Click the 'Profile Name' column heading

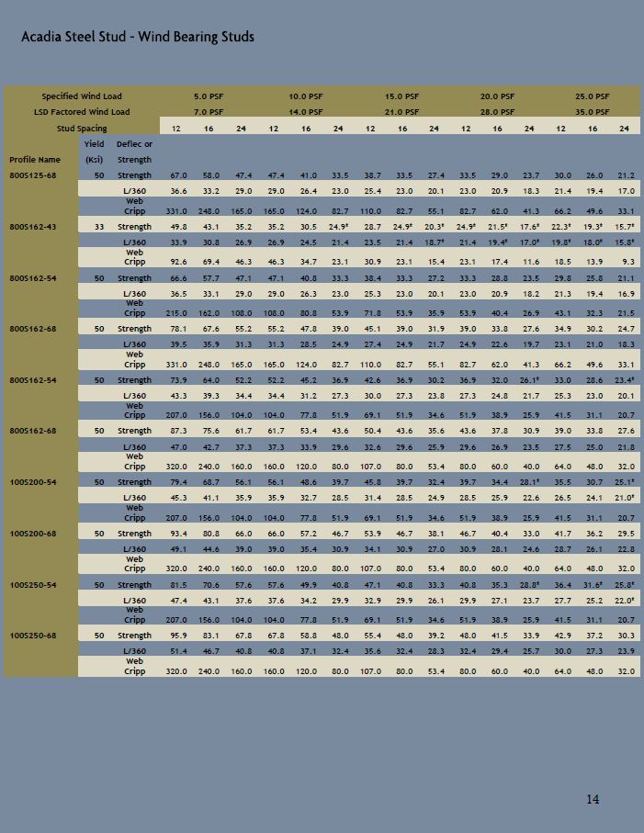35,160
